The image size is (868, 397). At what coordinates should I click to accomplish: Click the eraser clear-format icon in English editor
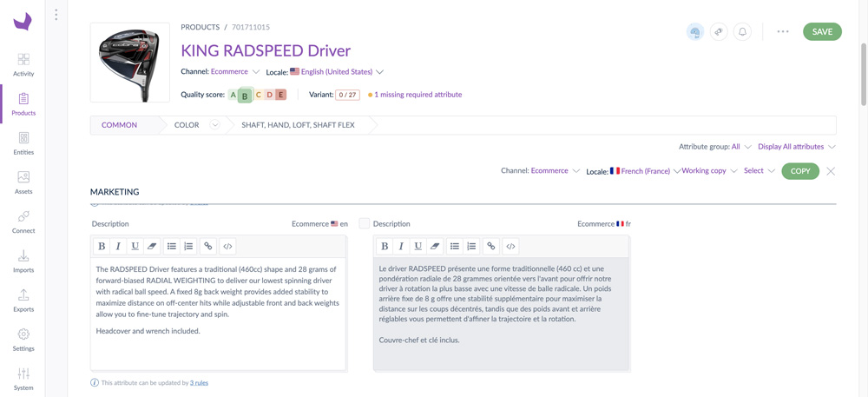coord(150,246)
